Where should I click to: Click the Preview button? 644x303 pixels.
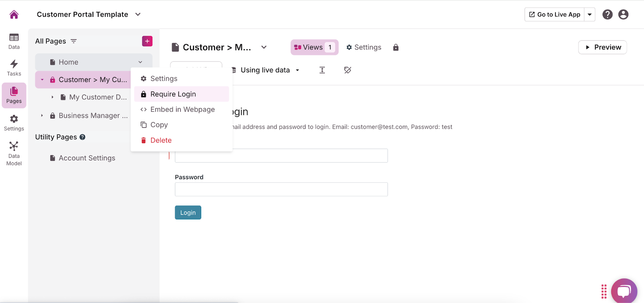[603, 47]
